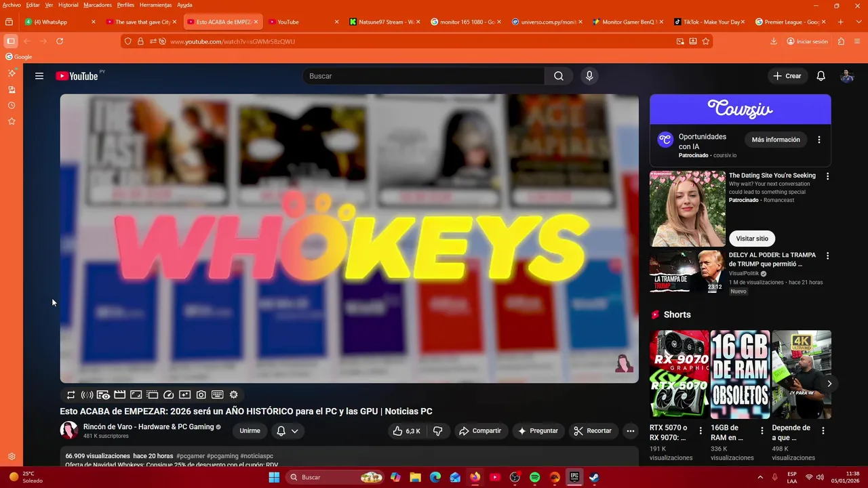Dislike the video with thumbs down
Screen dimensions: 868x488
coord(438,431)
